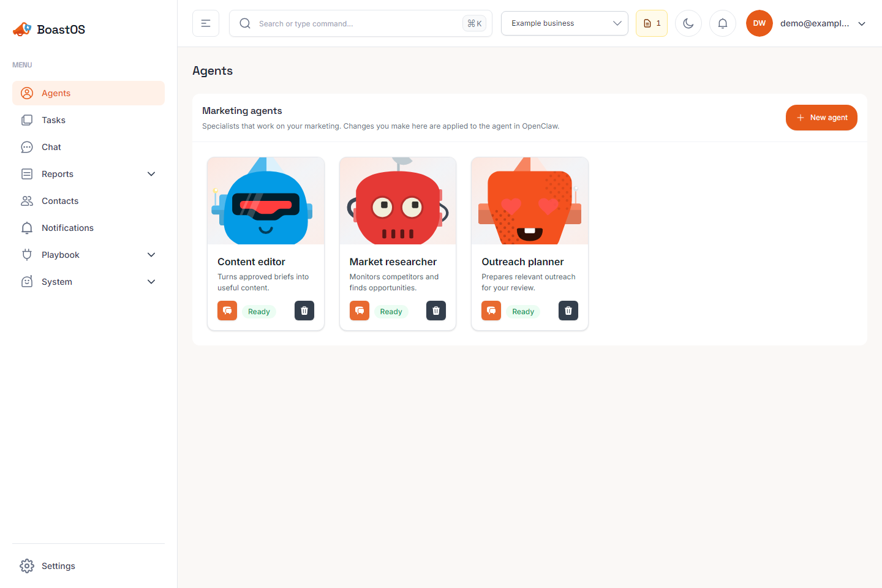882x588 pixels.
Task: Expand the System chevron
Action: point(151,282)
